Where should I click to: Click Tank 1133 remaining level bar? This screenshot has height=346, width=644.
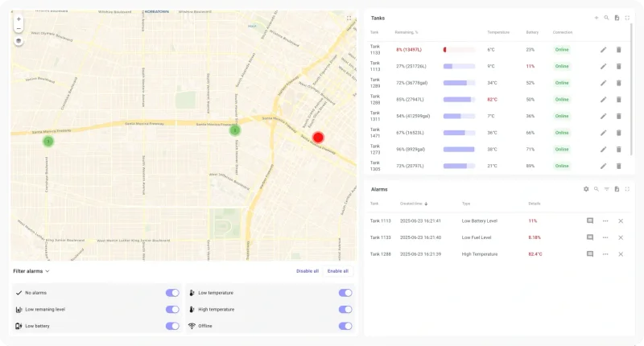pos(459,50)
